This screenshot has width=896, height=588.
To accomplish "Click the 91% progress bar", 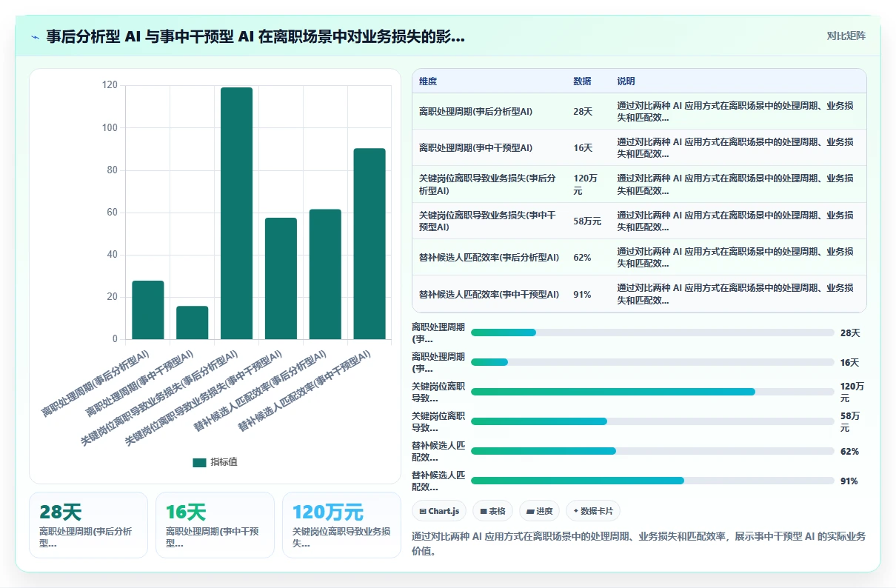I will click(652, 481).
